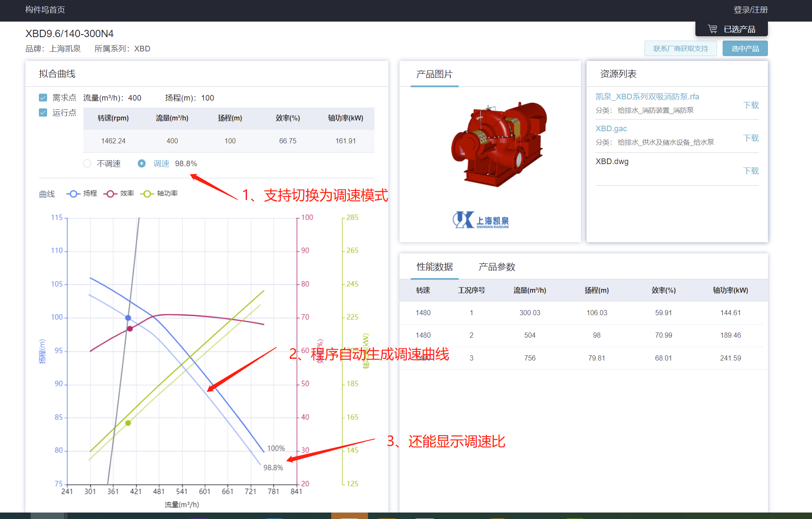Click the 上海凯泉 brand logo
This screenshot has height=519, width=812.
click(481, 220)
